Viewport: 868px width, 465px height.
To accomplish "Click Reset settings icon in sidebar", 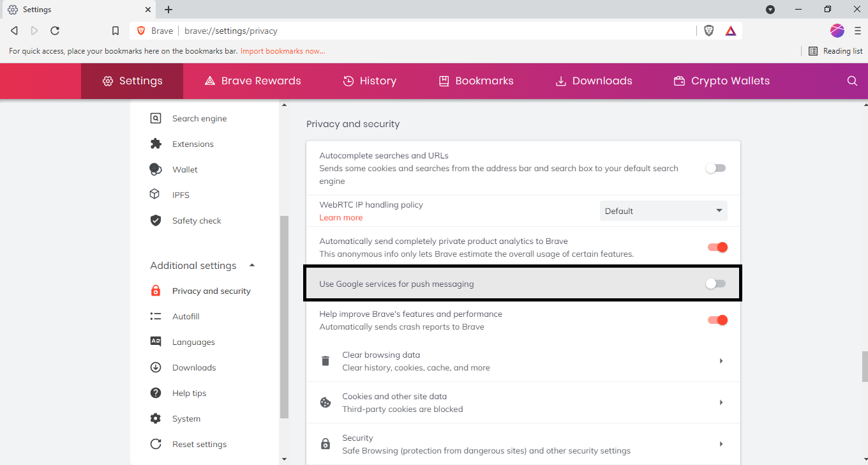I will click(156, 444).
